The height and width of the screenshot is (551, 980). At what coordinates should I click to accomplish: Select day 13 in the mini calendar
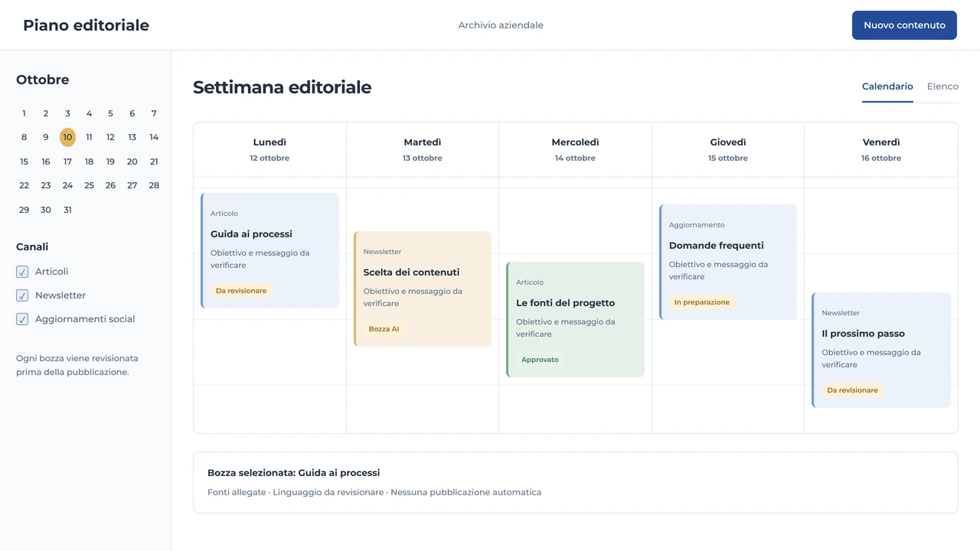pos(132,137)
